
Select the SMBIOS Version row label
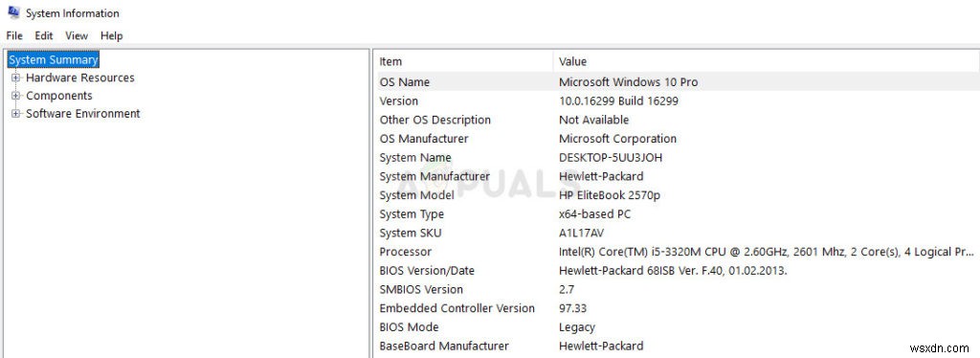coord(421,289)
